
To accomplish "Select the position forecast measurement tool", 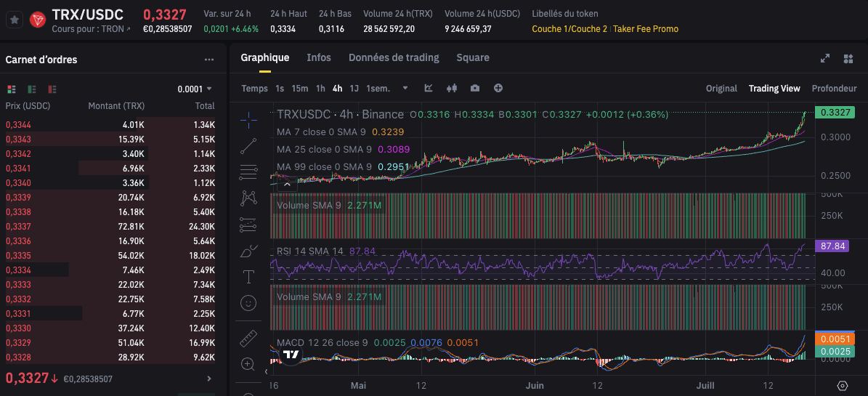I will [249, 225].
